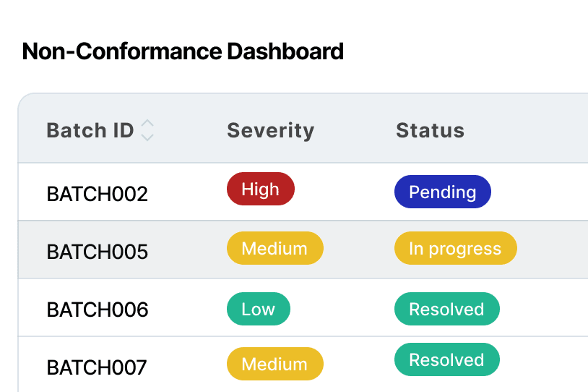The image size is (588, 392).
Task: Click the red High severity badge
Action: click(x=261, y=189)
